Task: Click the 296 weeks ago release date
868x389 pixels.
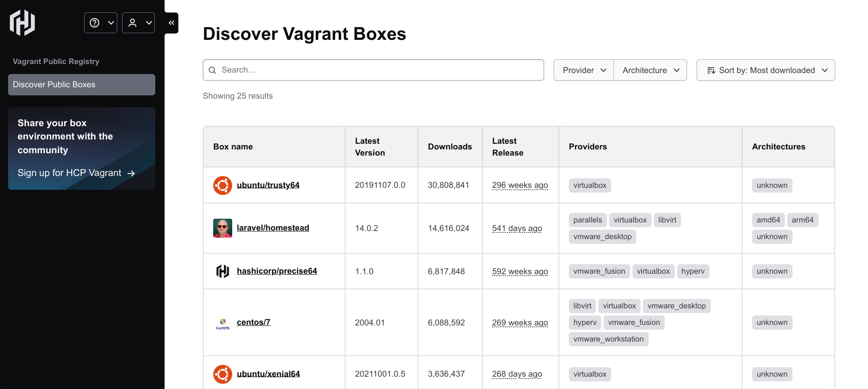Action: coord(519,185)
